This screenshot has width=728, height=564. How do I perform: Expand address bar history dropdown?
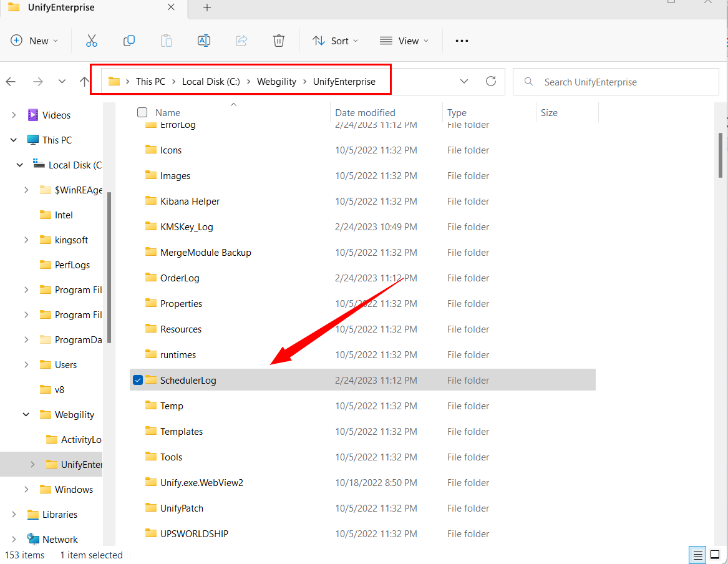464,82
